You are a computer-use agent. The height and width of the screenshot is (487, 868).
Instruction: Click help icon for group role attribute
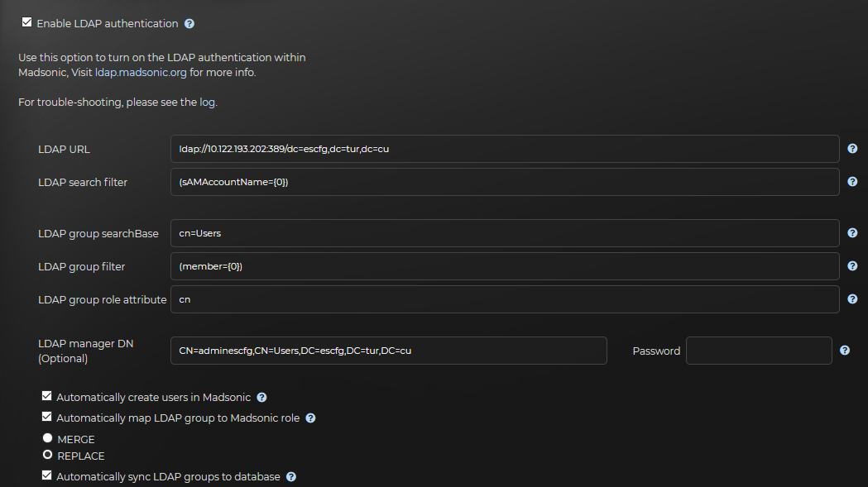(852, 298)
